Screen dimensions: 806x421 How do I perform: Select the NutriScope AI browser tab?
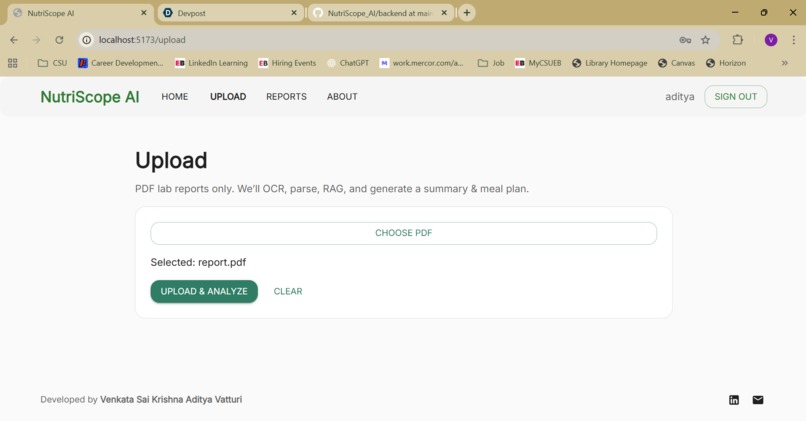point(80,13)
